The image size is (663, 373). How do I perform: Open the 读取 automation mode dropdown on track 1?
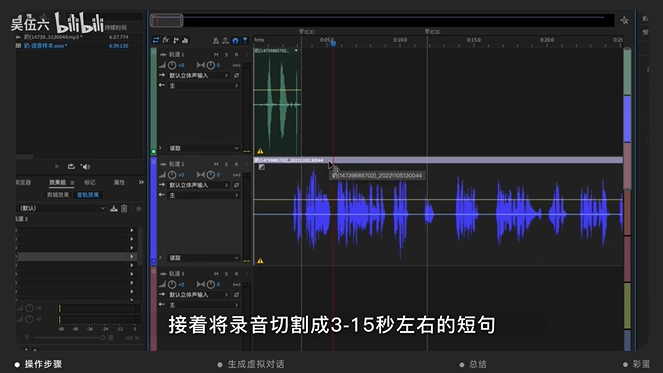204,148
